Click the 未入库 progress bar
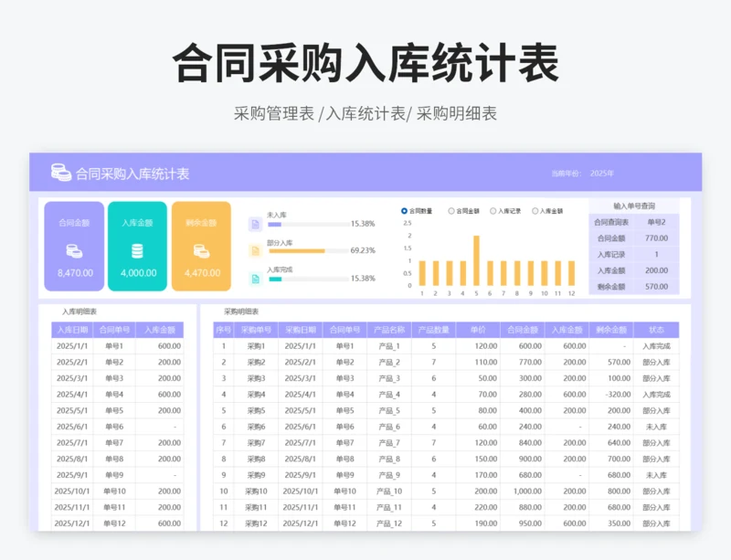This screenshot has width=731, height=560. pyautogui.click(x=308, y=225)
